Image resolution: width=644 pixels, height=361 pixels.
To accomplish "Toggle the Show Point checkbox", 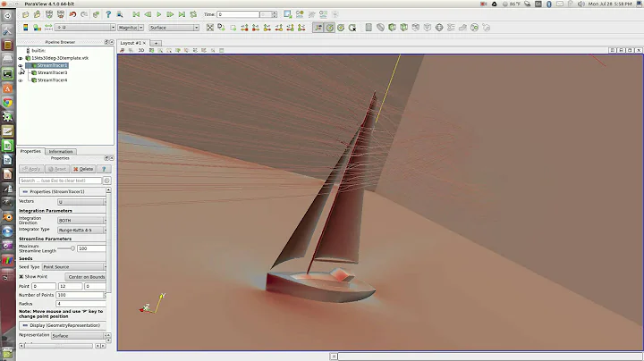I will [x=21, y=276].
